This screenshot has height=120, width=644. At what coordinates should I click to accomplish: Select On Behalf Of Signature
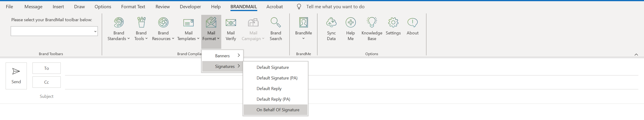pos(275,110)
